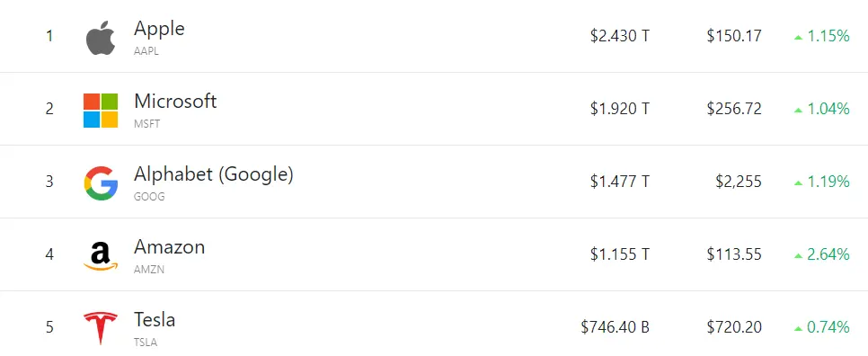
Task: Open the Tesla company name link
Action: pyautogui.click(x=155, y=319)
